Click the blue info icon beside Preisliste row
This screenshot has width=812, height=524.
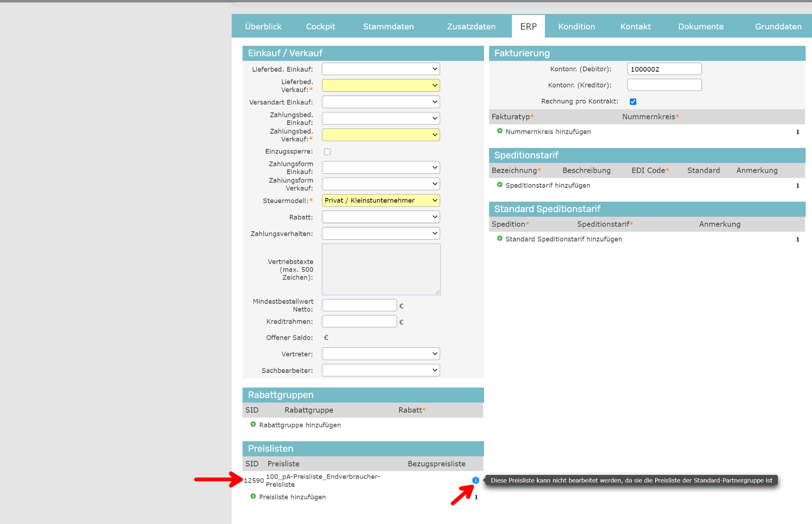(x=476, y=480)
